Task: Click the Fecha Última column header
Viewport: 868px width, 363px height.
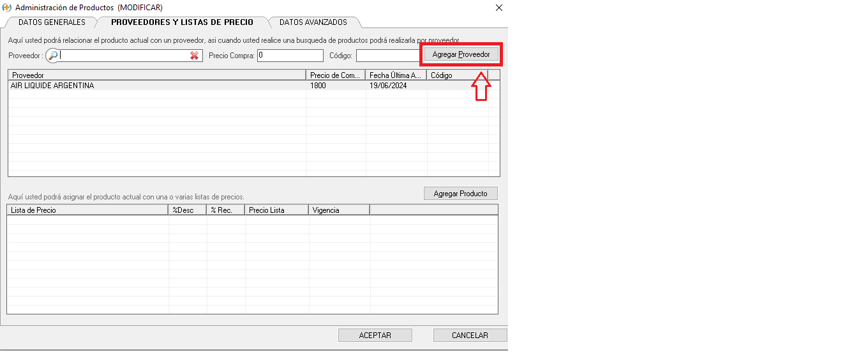Action: pyautogui.click(x=396, y=75)
